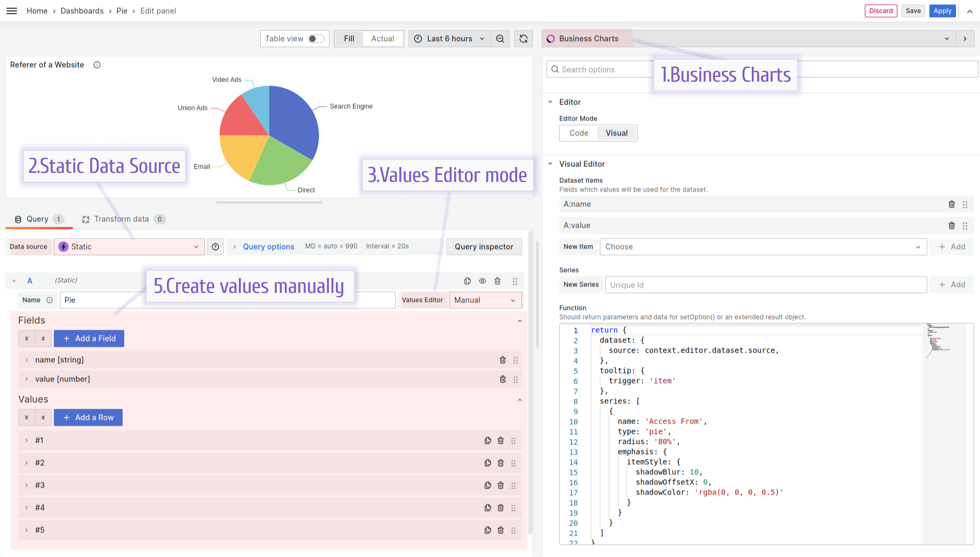This screenshot has width=980, height=557.
Task: Click the refresh dashboard icon
Action: coord(523,38)
